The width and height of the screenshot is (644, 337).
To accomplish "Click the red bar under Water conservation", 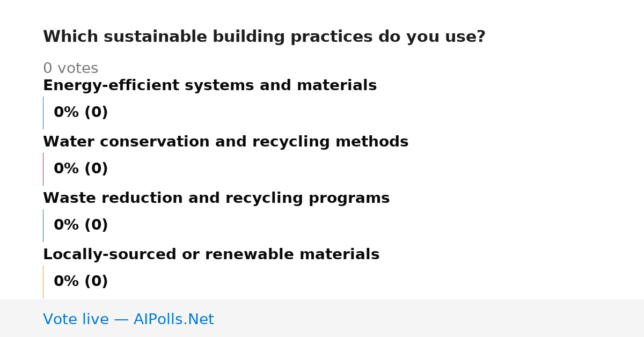I will point(43,169).
